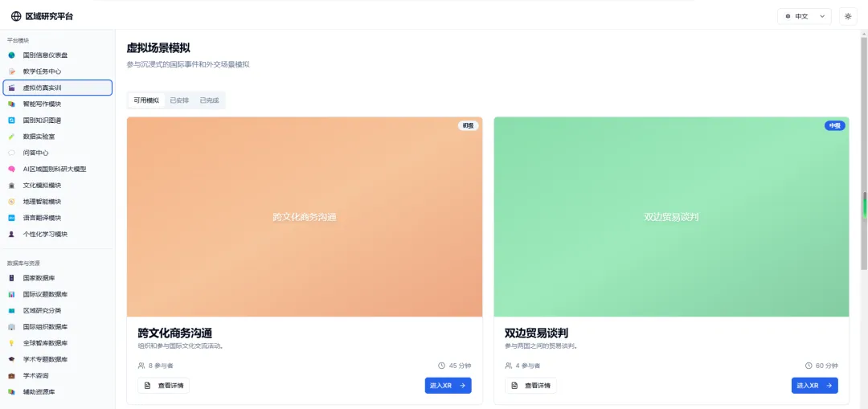Open the 跨文化商务沟通 card title
The image size is (868, 409).
tap(175, 333)
